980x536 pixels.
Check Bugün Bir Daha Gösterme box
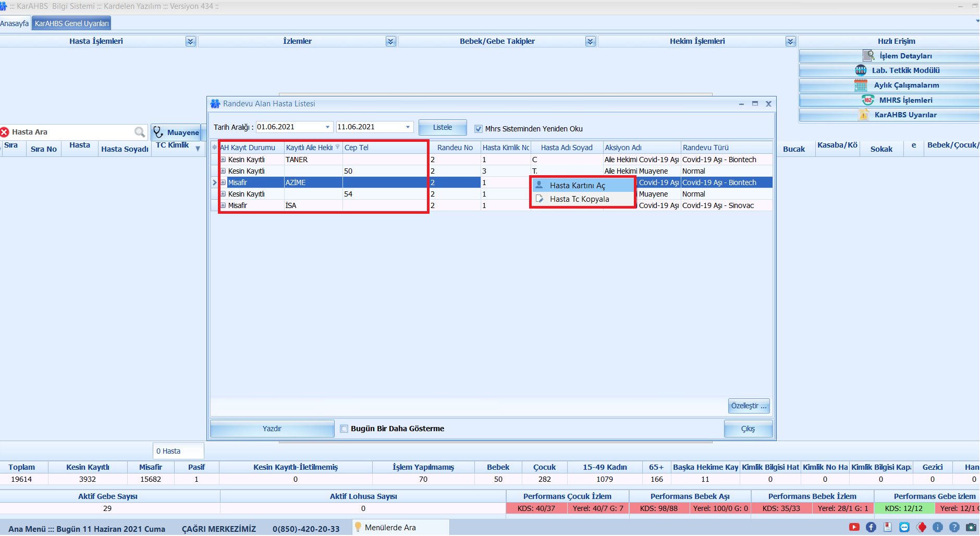pos(344,429)
